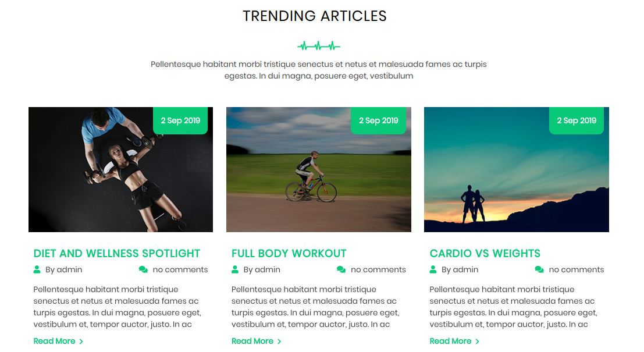Open the cyclist thumbnail image

[x=319, y=170]
